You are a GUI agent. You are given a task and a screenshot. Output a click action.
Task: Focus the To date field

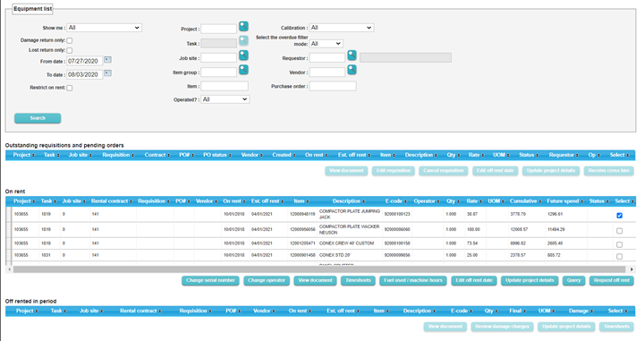(85, 74)
